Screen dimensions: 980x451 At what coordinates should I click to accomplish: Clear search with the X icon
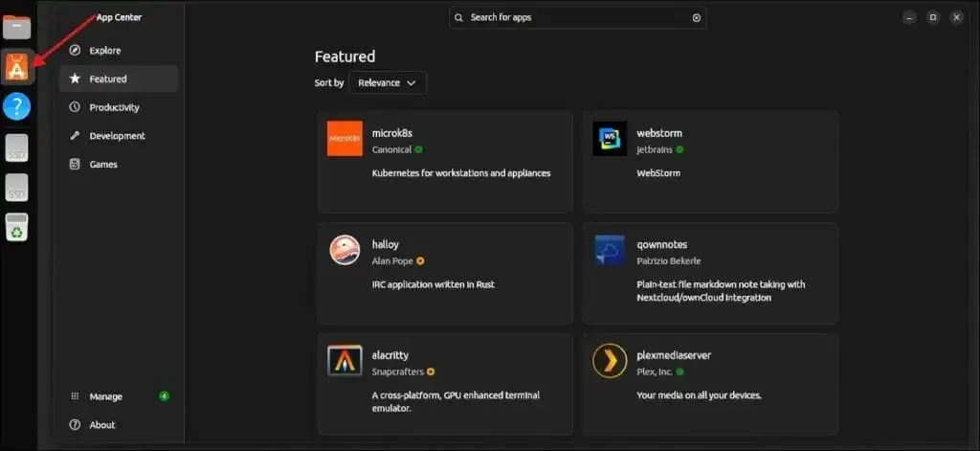pyautogui.click(x=697, y=17)
